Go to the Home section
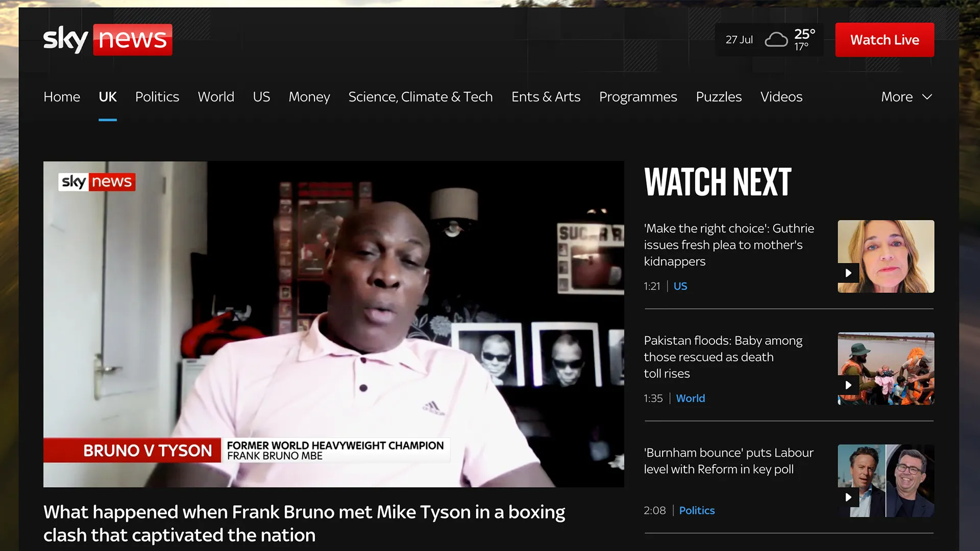 point(62,97)
